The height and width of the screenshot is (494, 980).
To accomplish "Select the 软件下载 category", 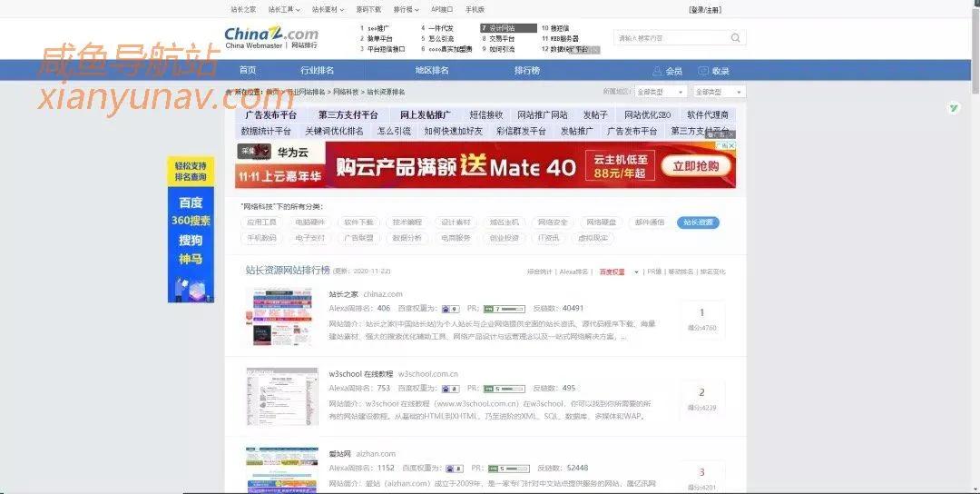I will pyautogui.click(x=358, y=222).
